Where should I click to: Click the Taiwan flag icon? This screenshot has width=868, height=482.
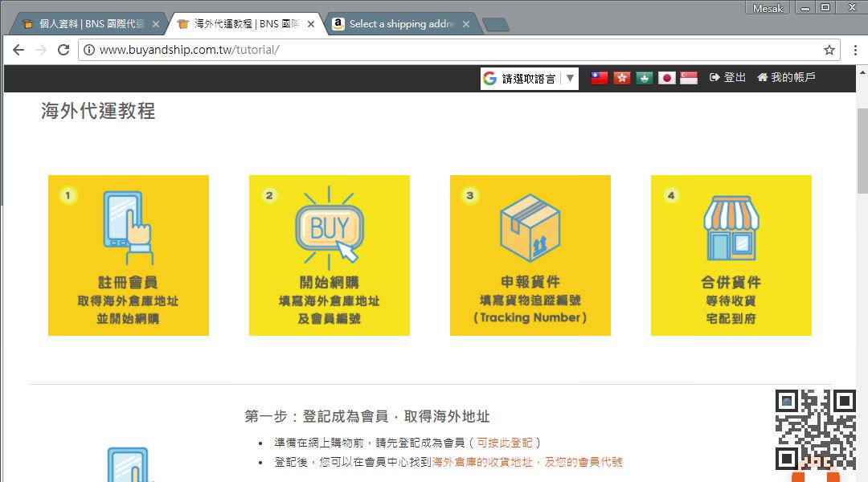click(x=599, y=78)
